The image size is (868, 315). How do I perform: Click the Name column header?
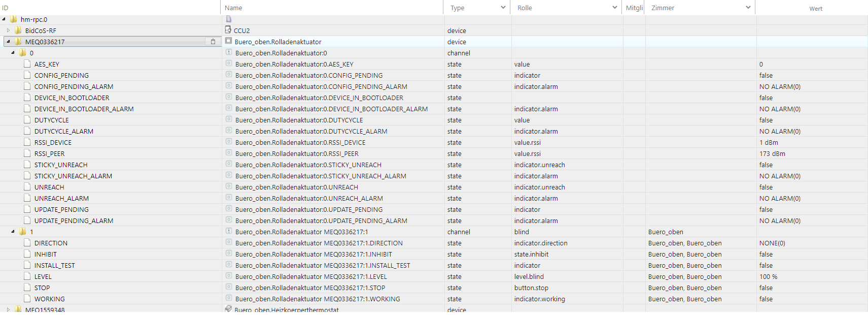pos(233,8)
